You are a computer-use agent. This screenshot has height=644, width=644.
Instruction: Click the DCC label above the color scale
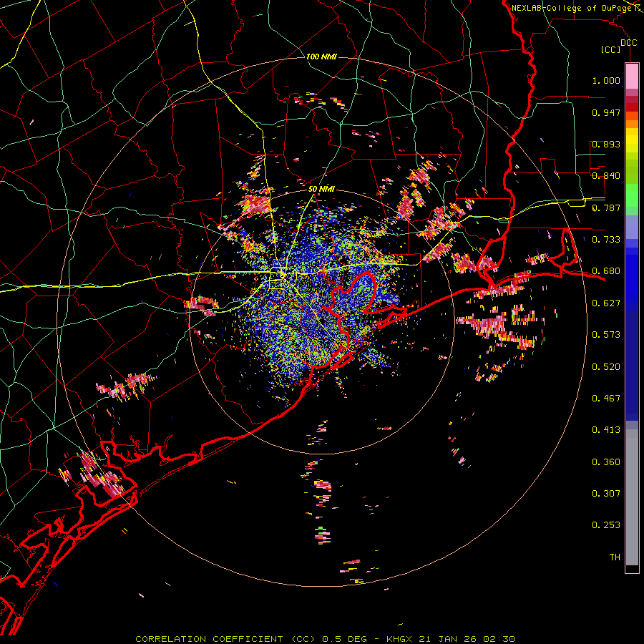coord(628,43)
